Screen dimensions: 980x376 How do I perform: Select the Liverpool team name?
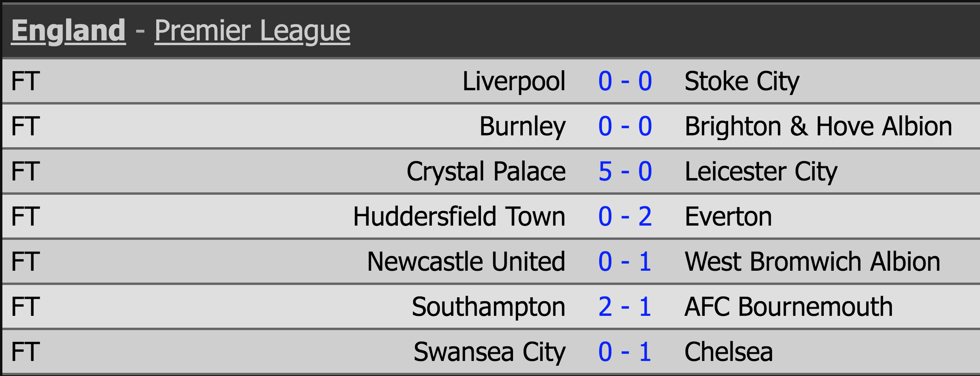(x=514, y=81)
